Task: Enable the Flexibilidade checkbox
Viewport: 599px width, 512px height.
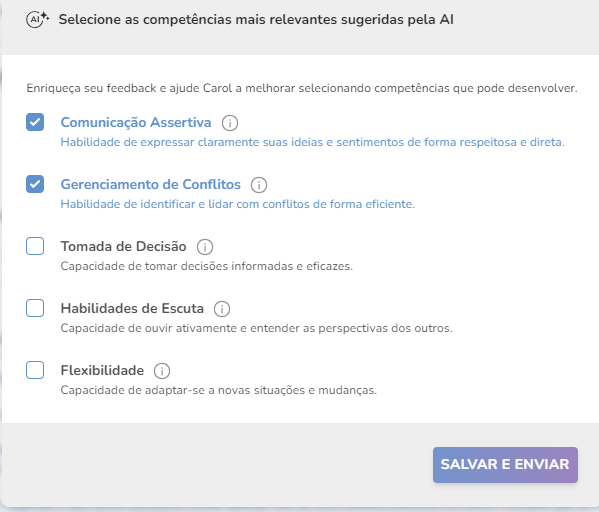Action: (x=35, y=370)
